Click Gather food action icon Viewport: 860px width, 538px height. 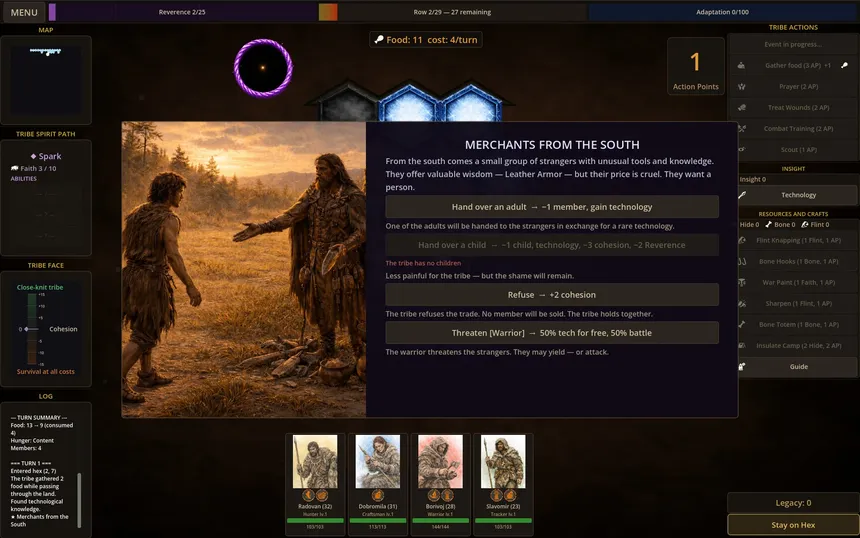pos(741,65)
